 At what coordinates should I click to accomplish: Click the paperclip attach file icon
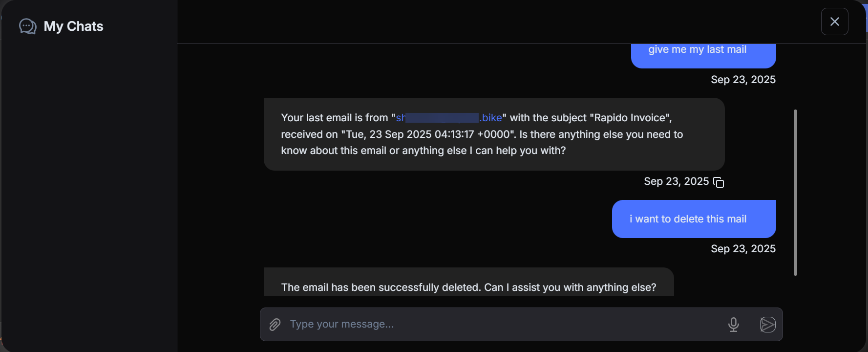point(275,325)
